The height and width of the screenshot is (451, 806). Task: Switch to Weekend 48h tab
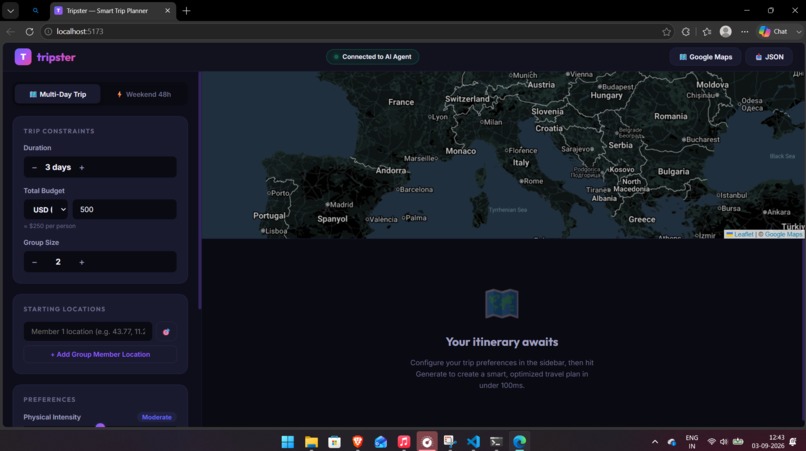(x=144, y=94)
